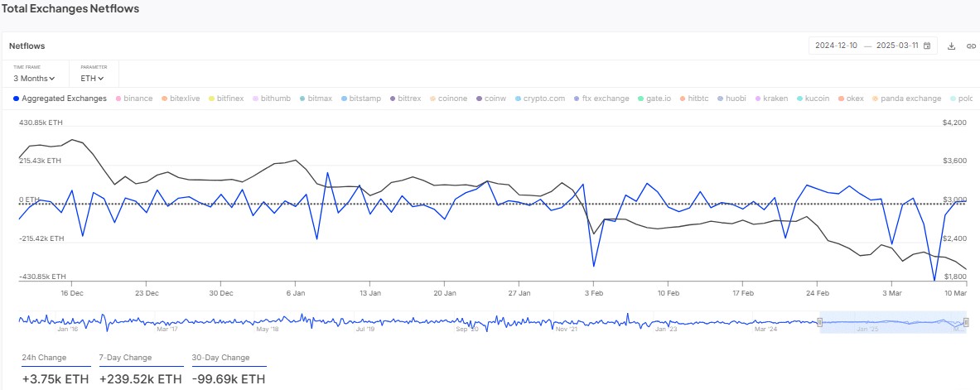Viewport: 980px width, 390px height.
Task: Click the left handle of the range slider
Action: click(x=820, y=321)
